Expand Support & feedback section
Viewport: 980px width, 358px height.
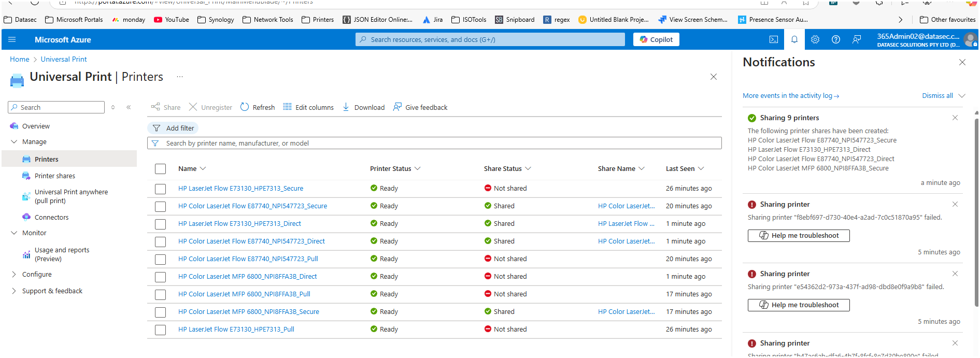click(x=14, y=291)
